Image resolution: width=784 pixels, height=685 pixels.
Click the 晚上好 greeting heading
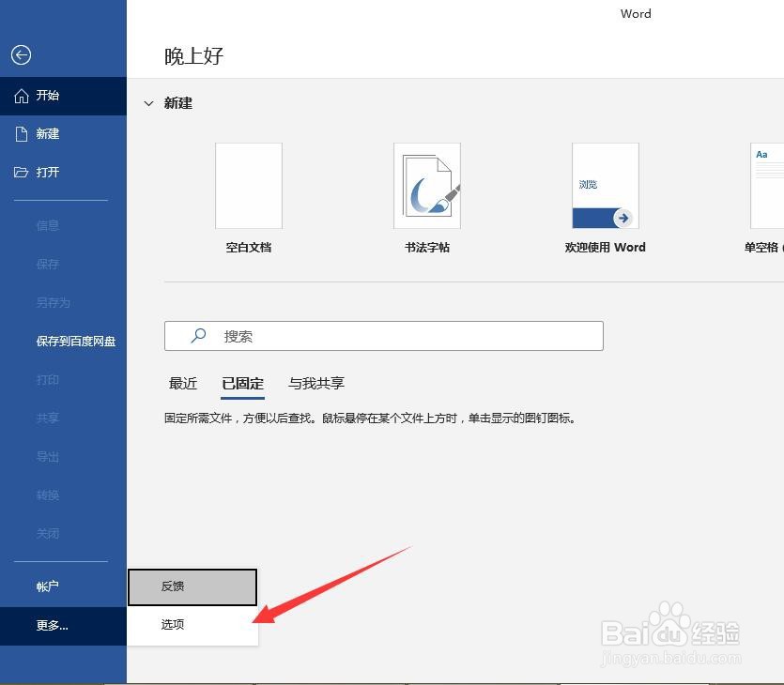193,56
